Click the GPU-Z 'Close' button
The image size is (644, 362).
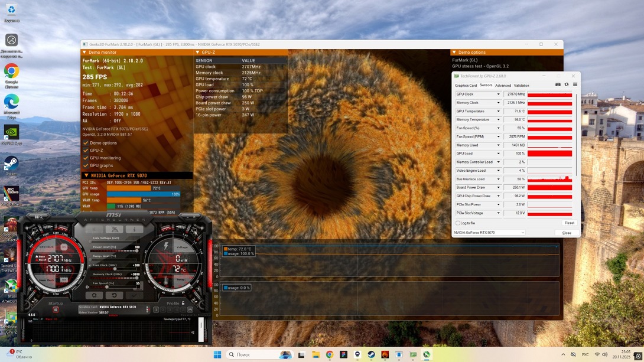point(567,233)
